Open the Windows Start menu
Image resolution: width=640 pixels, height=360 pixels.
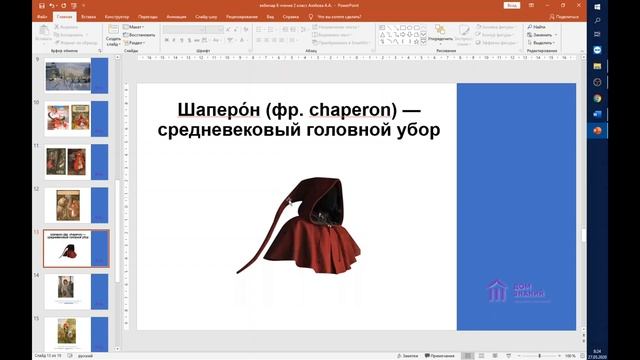pos(597,7)
